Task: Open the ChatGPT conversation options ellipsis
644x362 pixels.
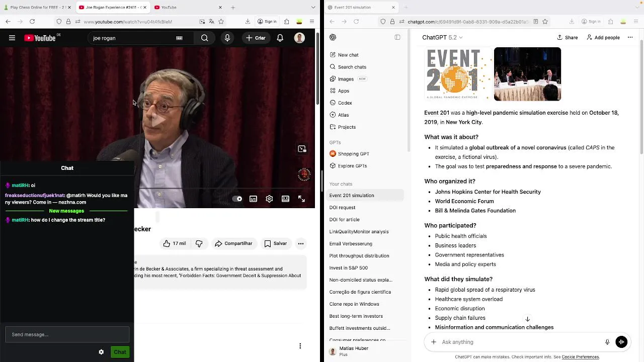Action: (x=630, y=38)
